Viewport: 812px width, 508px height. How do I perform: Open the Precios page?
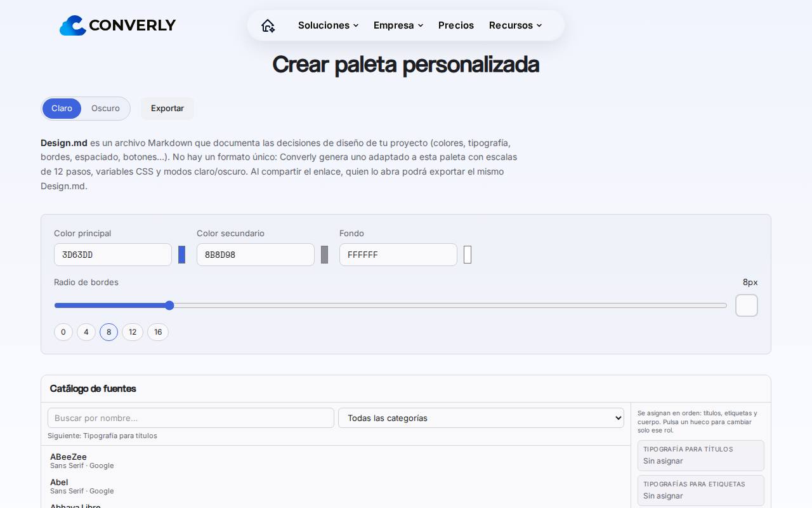(x=456, y=25)
